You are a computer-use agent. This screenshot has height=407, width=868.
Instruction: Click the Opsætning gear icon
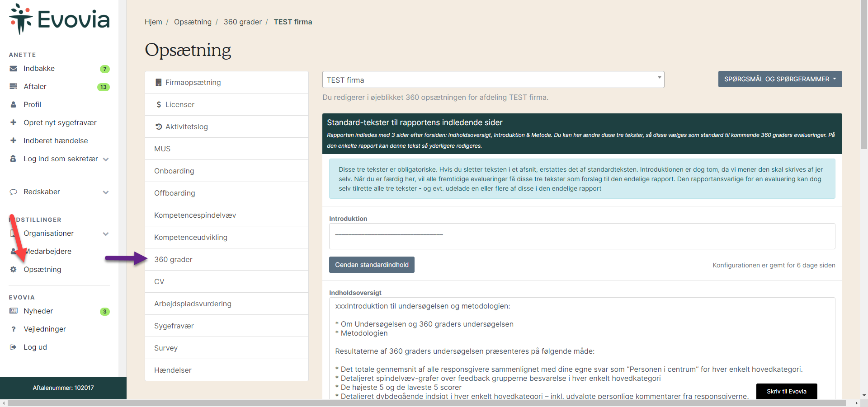(14, 269)
